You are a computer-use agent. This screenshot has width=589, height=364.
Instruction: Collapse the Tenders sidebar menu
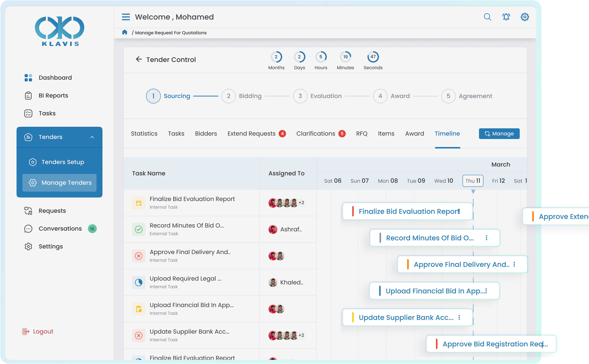(92, 137)
